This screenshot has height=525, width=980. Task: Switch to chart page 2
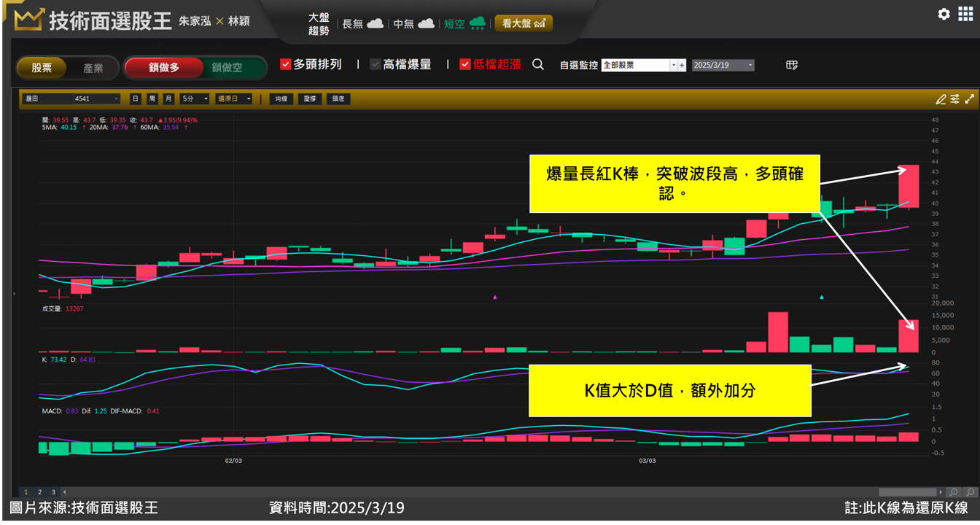tap(39, 492)
